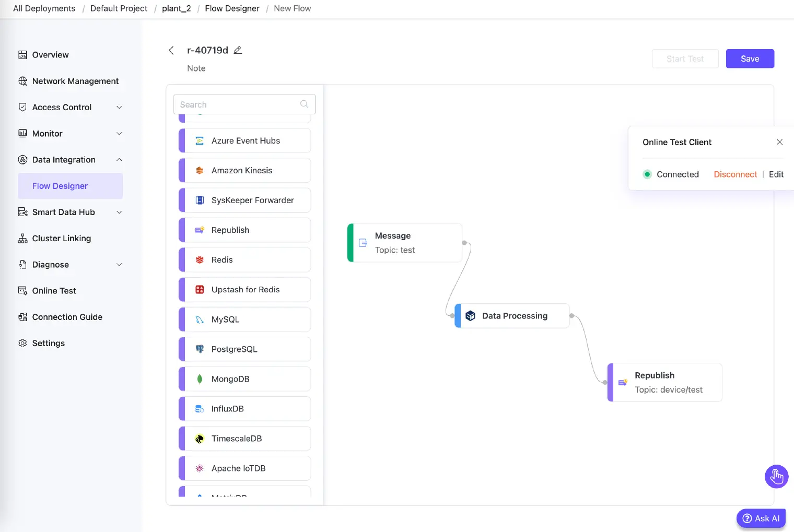Click All Deployments breadcrumb
794x532 pixels.
point(44,8)
